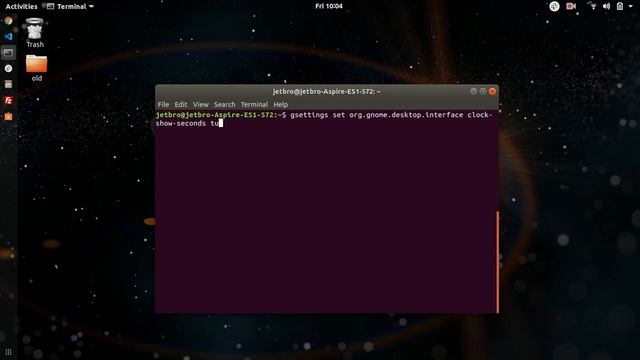The height and width of the screenshot is (360, 640).
Task: Click the 'show-seconds' text in terminal
Action: tap(181, 123)
